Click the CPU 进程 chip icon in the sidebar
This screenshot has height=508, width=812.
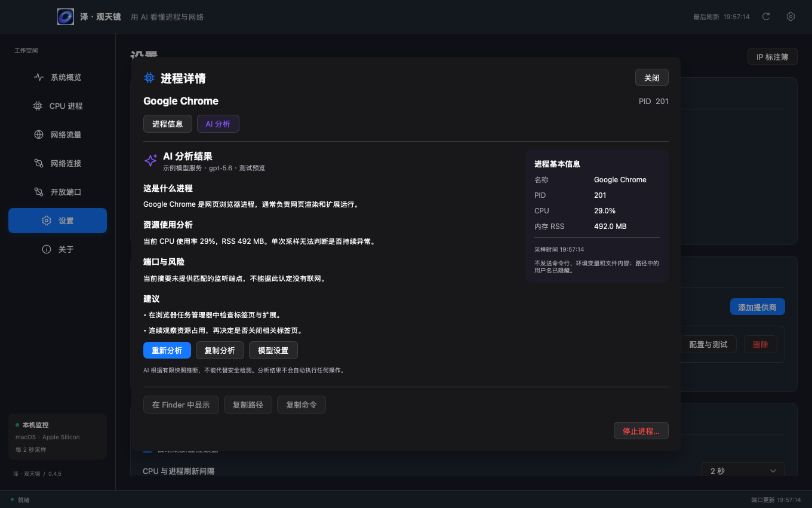pyautogui.click(x=38, y=106)
